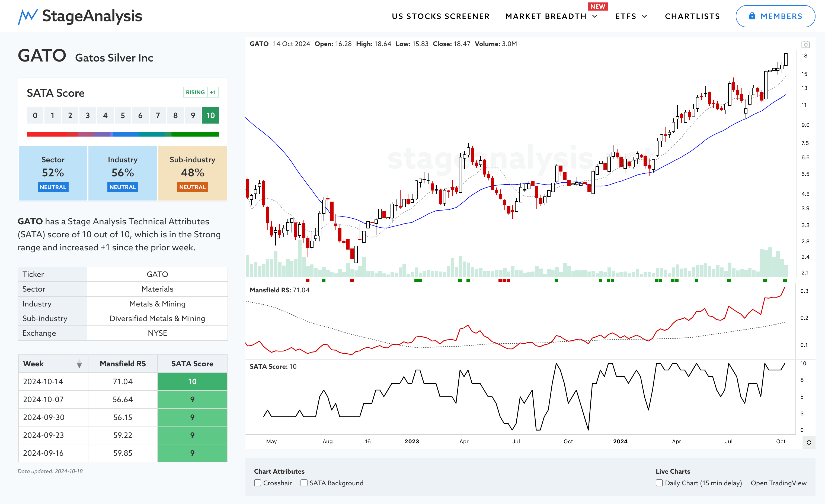This screenshot has height=504, width=825.
Task: Click the Mansfield RS: 71.04 chart label
Action: tap(280, 290)
